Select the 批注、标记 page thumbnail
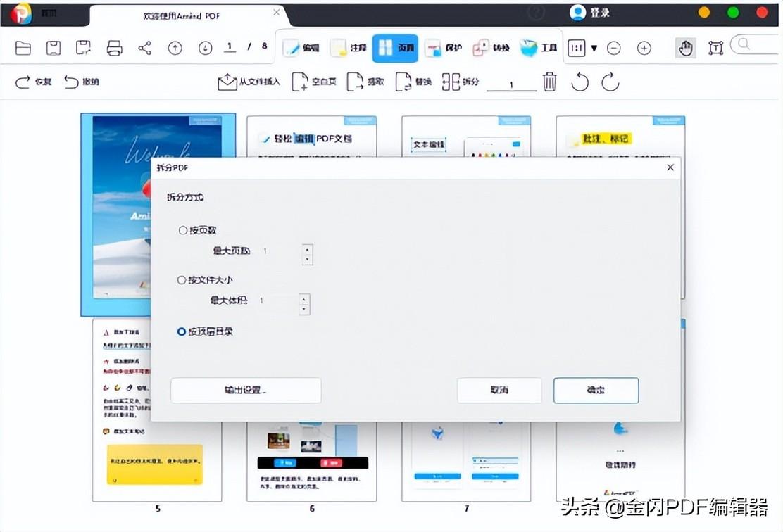 point(621,136)
